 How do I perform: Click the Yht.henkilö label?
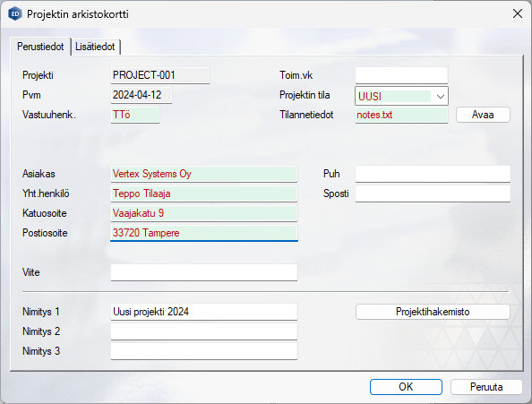tap(46, 193)
